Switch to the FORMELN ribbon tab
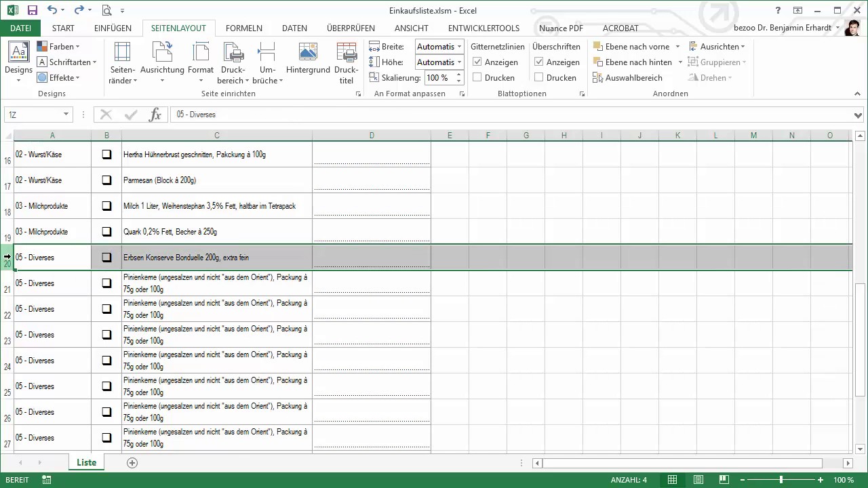This screenshot has height=488, width=868. tap(244, 28)
